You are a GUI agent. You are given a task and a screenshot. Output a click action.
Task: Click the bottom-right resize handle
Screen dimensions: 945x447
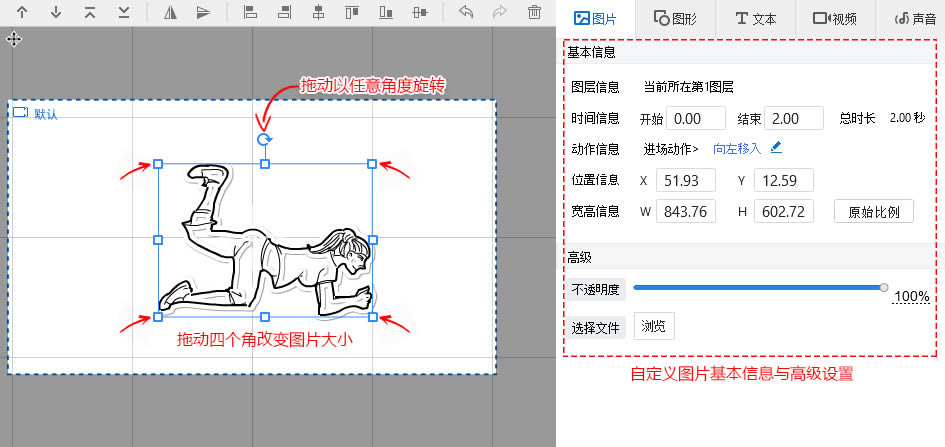click(372, 317)
